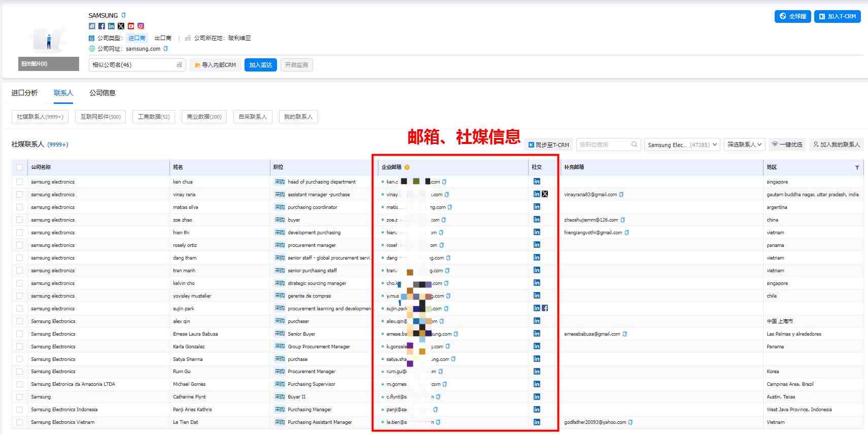Click the 加入雷达 button
Screen dimensions: 868x435
pos(261,65)
